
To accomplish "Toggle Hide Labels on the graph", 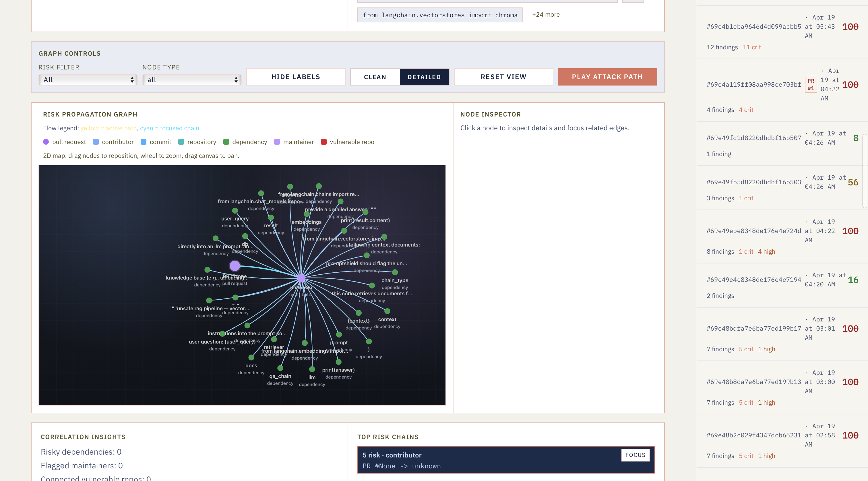I will pos(296,77).
